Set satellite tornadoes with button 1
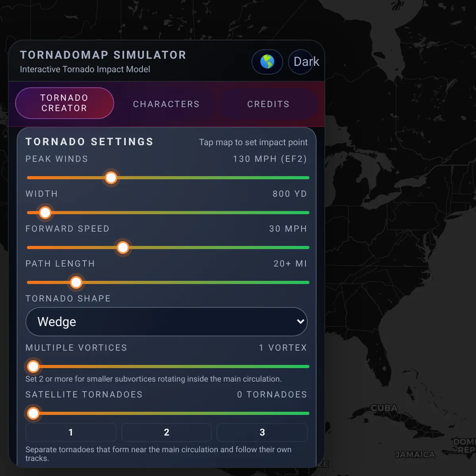The height and width of the screenshot is (476, 476). coord(71,432)
